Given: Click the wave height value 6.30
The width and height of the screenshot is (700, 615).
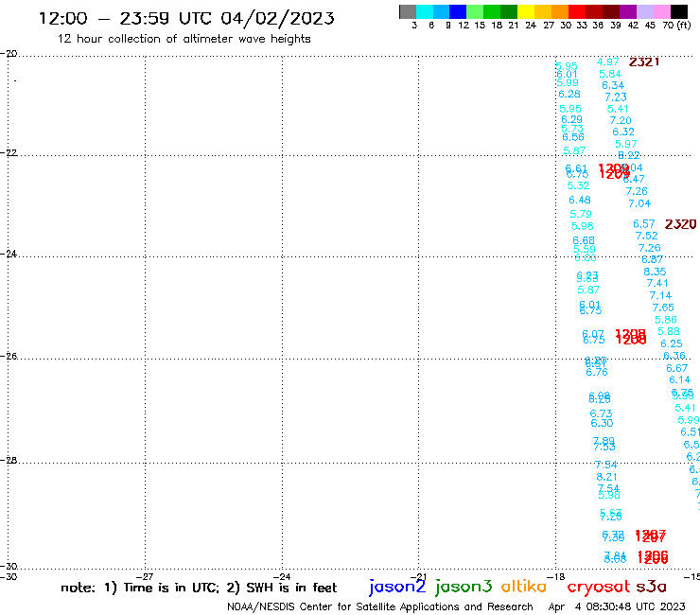Looking at the screenshot, I should 602,423.
